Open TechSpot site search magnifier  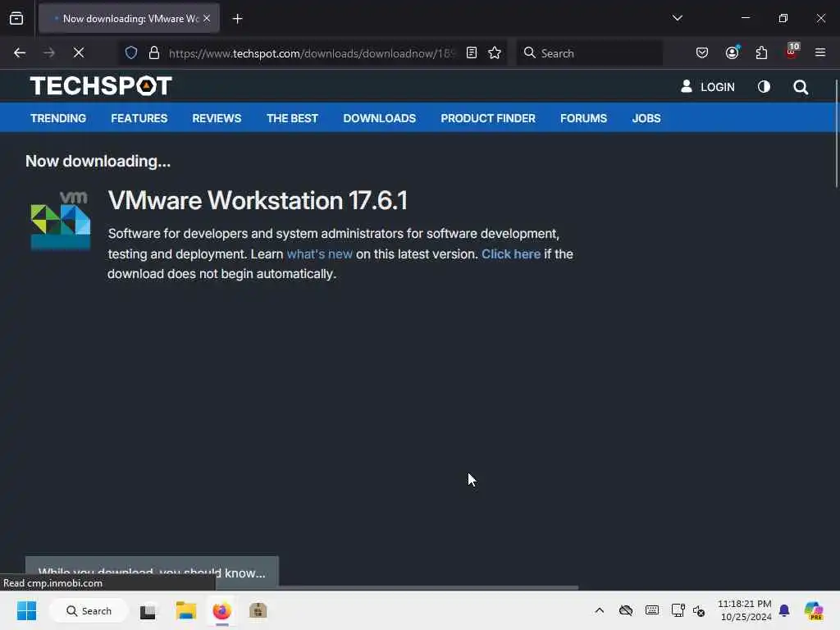[801, 87]
